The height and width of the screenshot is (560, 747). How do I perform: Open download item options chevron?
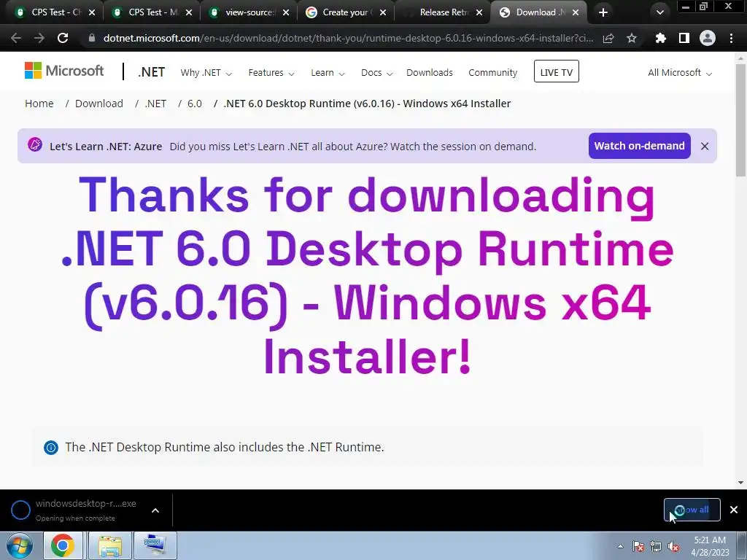155,510
